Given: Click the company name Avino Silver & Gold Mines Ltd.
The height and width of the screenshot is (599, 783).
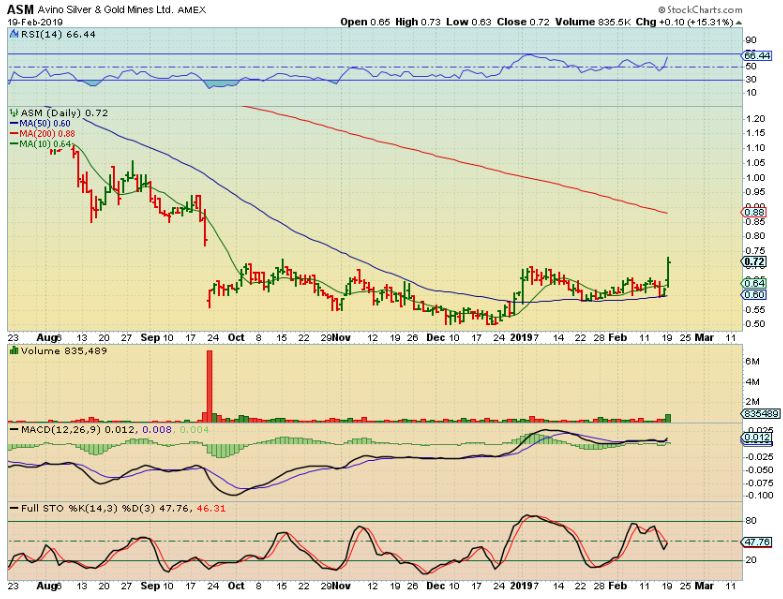Looking at the screenshot, I should point(105,10).
